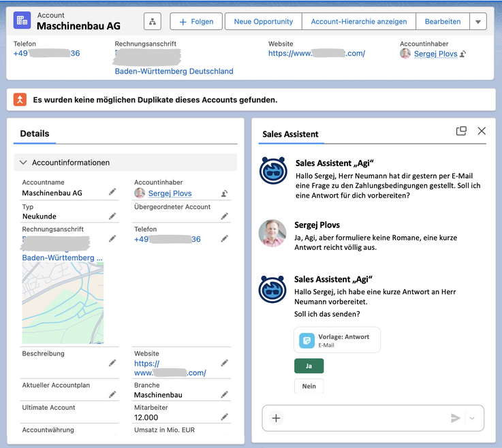Click the edit pencil beside Mitarbeiter 12.000
This screenshot has height=448, width=502.
224,417
